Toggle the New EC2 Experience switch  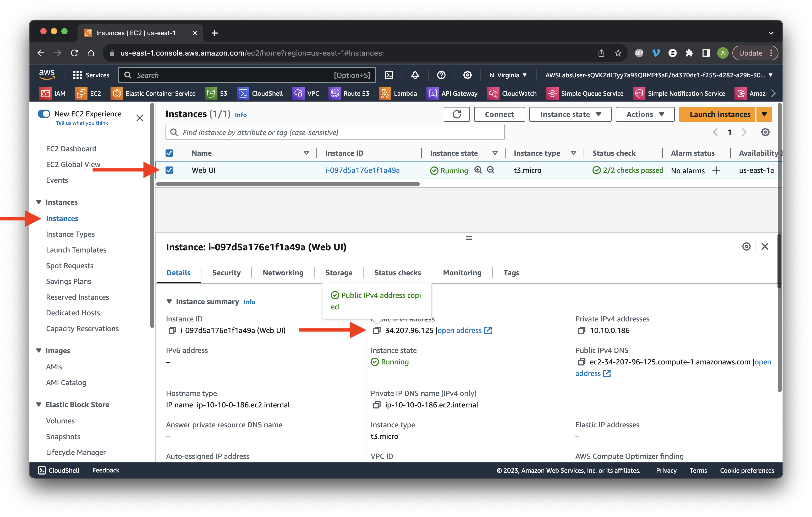(x=44, y=114)
